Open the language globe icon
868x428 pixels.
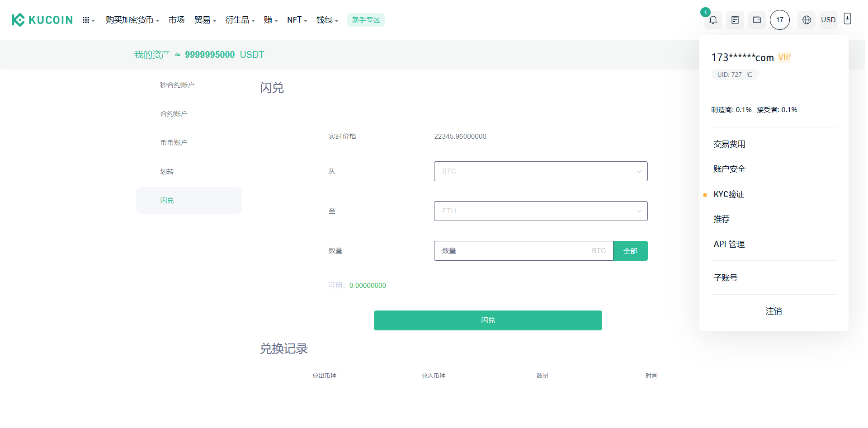click(807, 20)
